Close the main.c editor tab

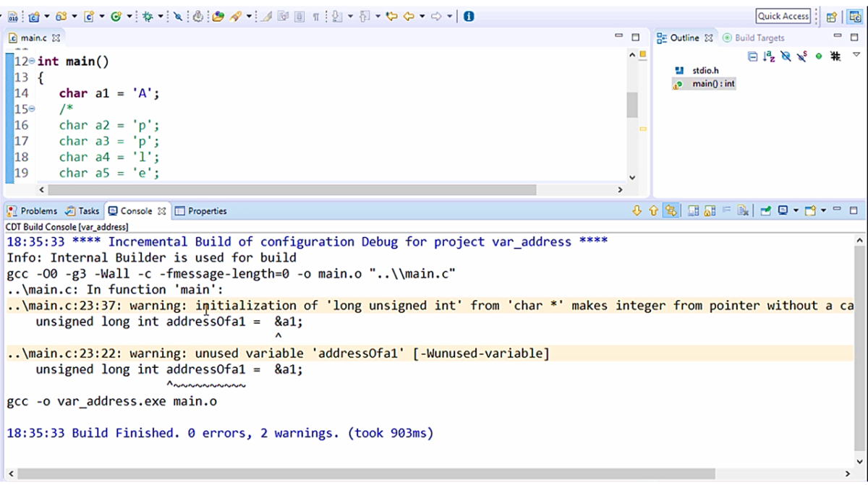[56, 37]
